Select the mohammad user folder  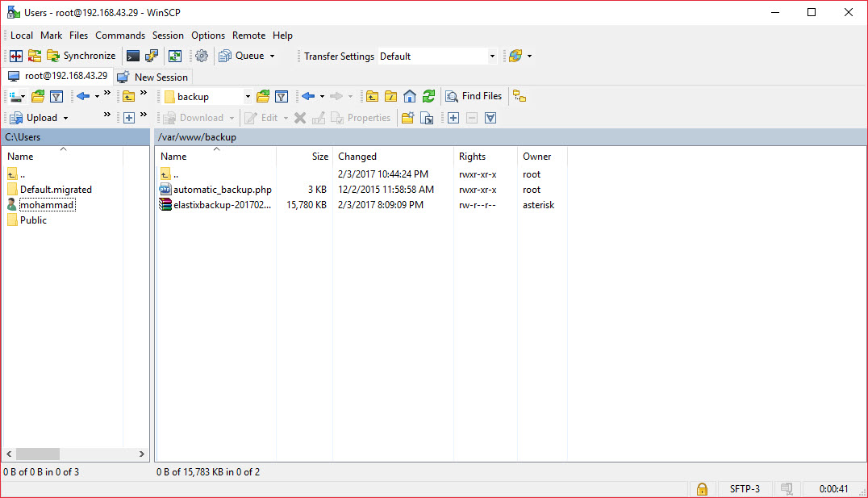(47, 205)
